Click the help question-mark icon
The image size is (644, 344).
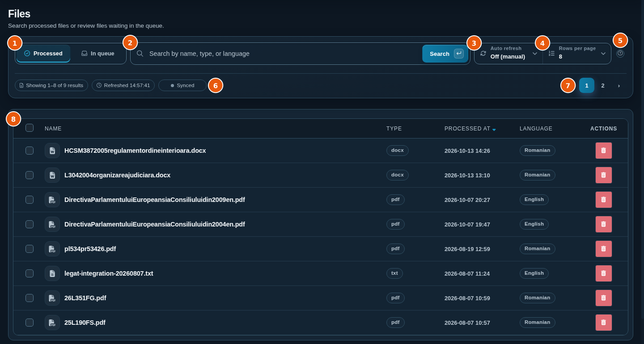(620, 53)
